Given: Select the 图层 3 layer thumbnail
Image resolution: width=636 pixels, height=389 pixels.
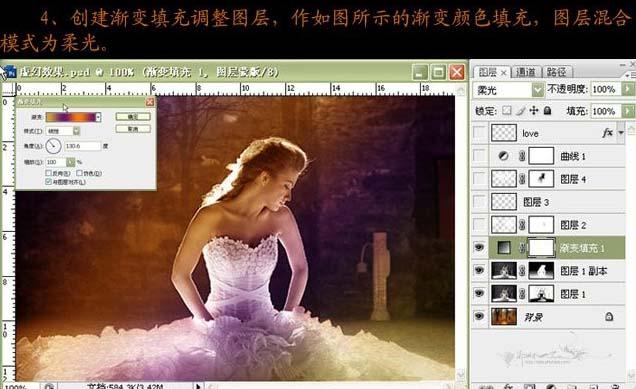Looking at the screenshot, I should point(504,202).
